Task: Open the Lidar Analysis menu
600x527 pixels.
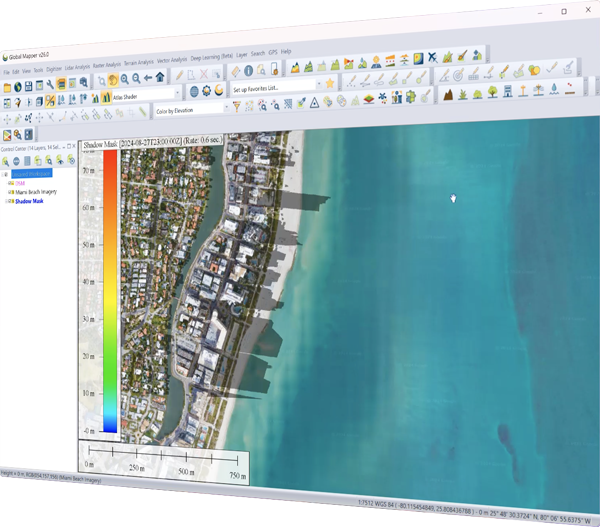Action: [x=77, y=67]
